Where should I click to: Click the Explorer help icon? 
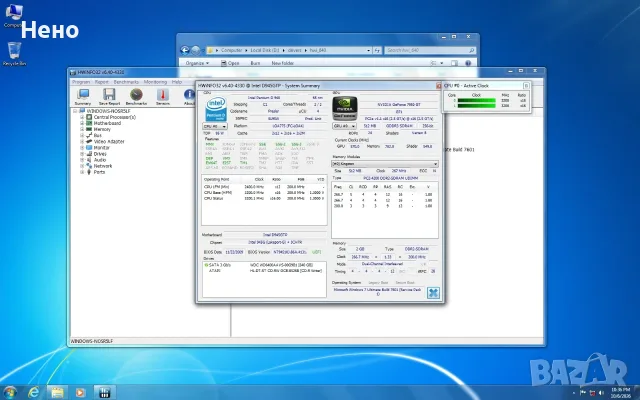point(468,63)
